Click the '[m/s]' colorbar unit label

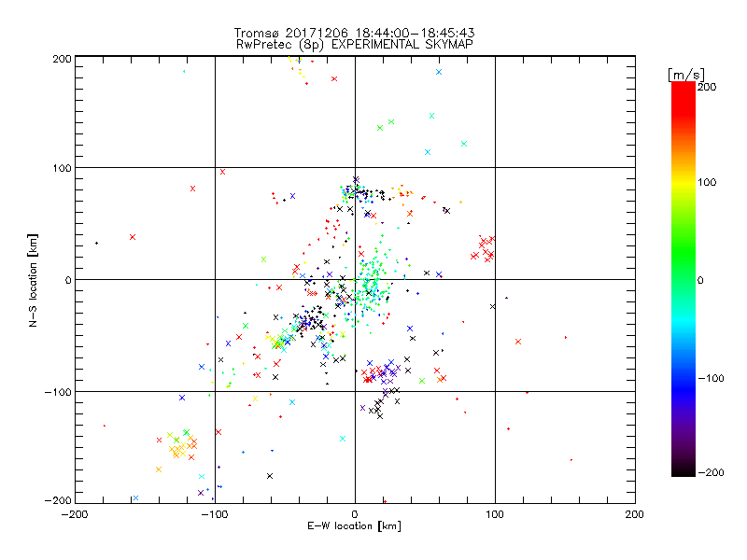tap(686, 75)
